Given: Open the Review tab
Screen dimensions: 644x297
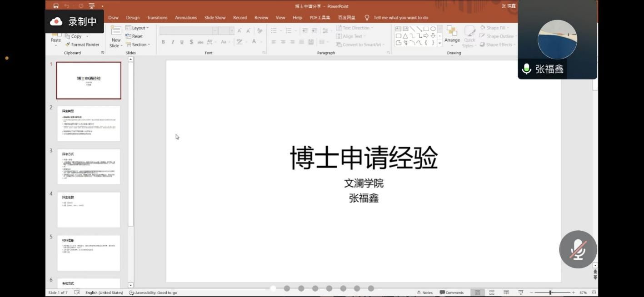Looking at the screenshot, I should click(x=261, y=18).
